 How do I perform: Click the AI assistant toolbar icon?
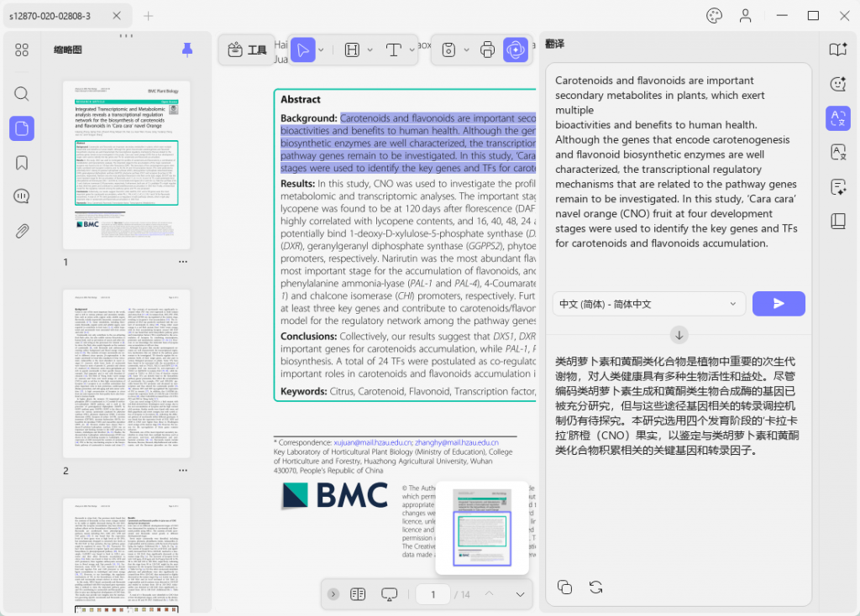click(516, 50)
